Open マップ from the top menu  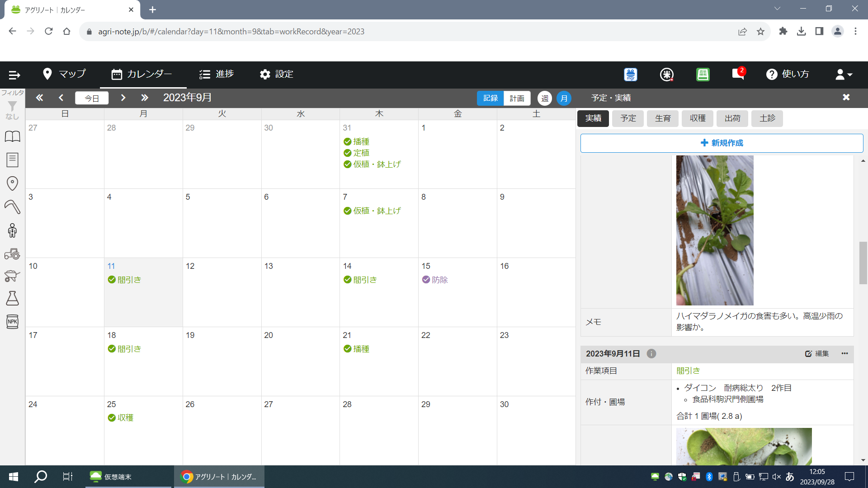(64, 74)
